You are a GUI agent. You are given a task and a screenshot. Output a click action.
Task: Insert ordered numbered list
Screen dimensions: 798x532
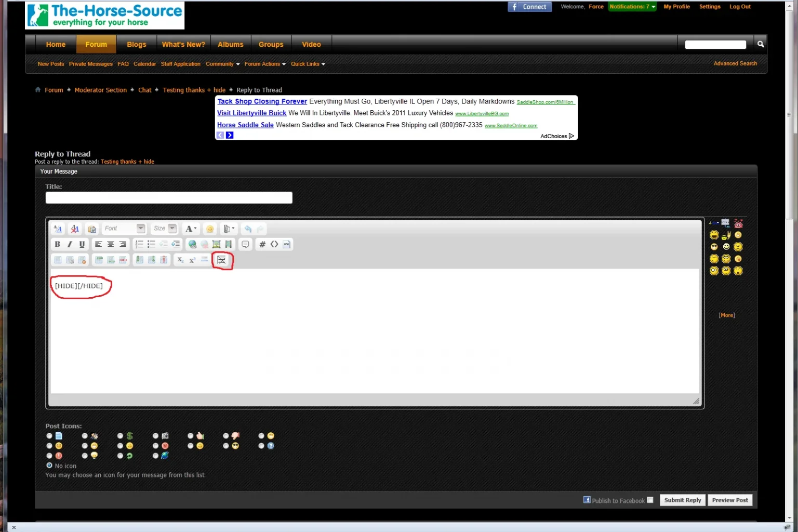point(139,244)
